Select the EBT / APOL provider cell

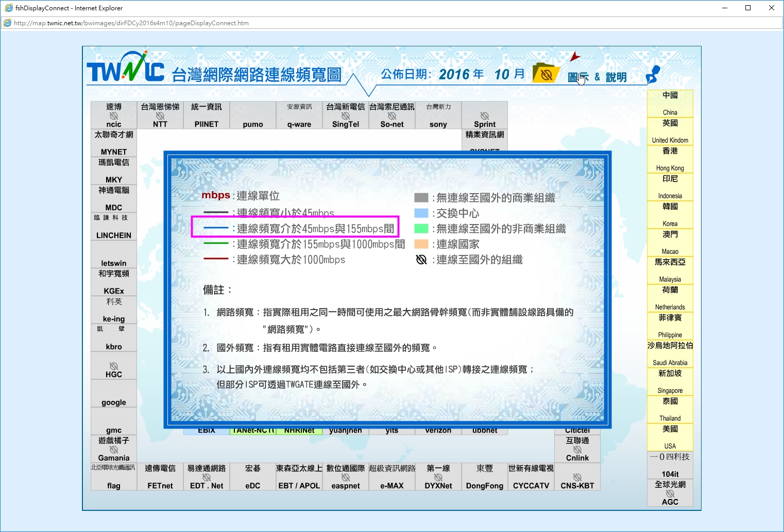[x=299, y=476]
